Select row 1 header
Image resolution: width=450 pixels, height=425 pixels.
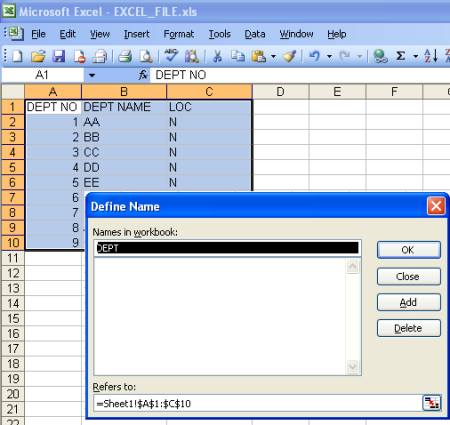tap(13, 107)
